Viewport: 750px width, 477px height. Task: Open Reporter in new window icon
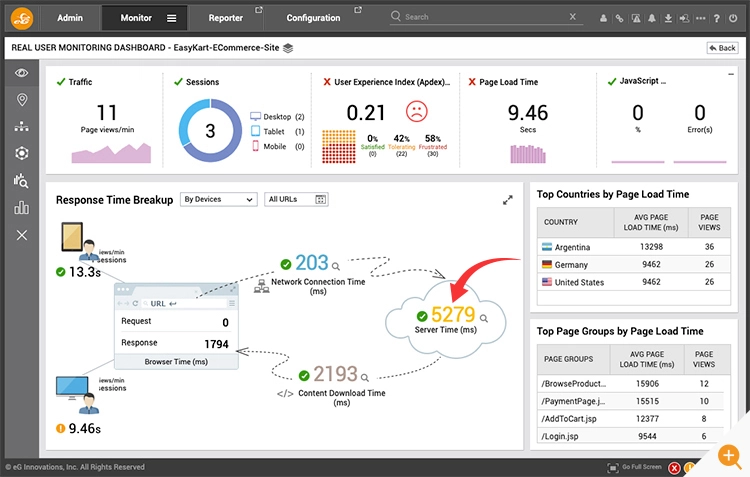(259, 10)
